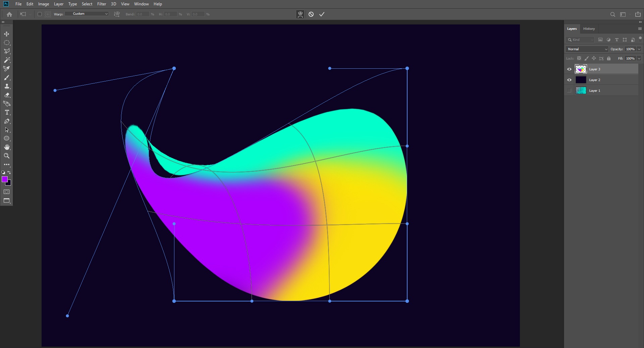This screenshot has width=644, height=348.
Task: Hide Layer 3 using its eye icon
Action: [x=569, y=69]
